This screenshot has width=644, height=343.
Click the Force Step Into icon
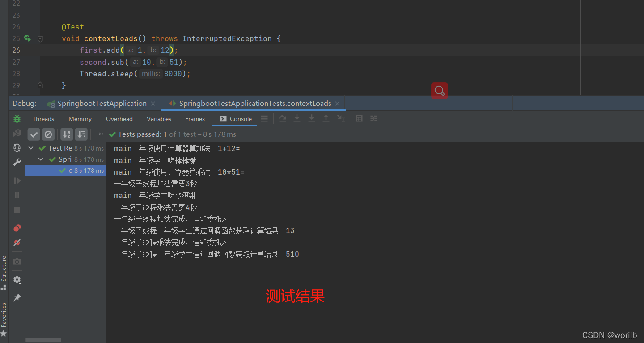[x=312, y=119]
